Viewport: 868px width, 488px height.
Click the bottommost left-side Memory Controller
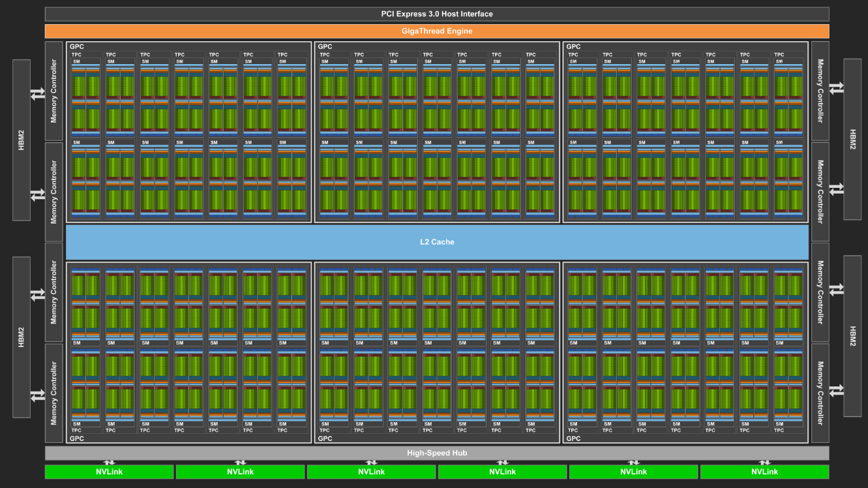click(54, 393)
